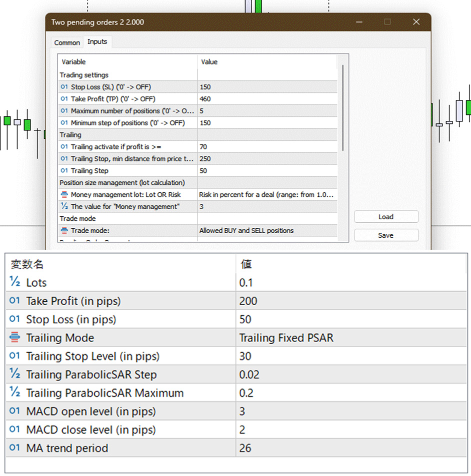Screen dimensions: 471x476
Task: Click the maximize button of the dialog
Action: point(387,22)
